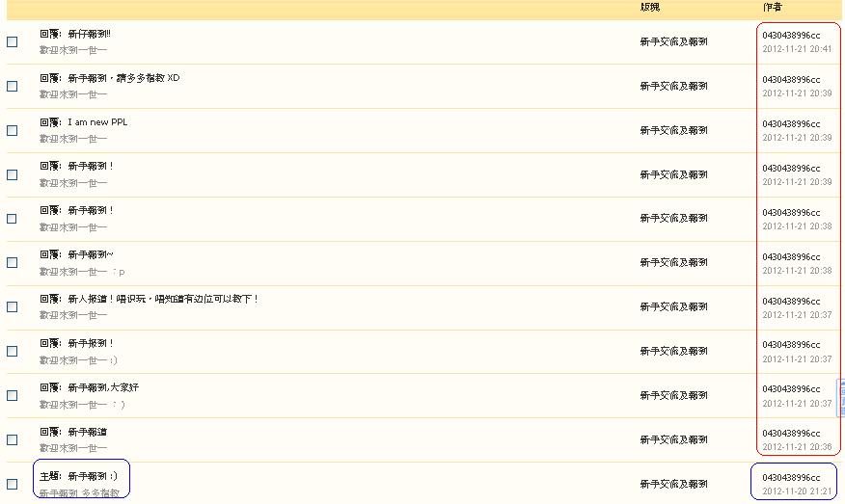Click the timestamp '2012-11-21 20:41'
845x504 pixels.
pyautogui.click(x=797, y=49)
